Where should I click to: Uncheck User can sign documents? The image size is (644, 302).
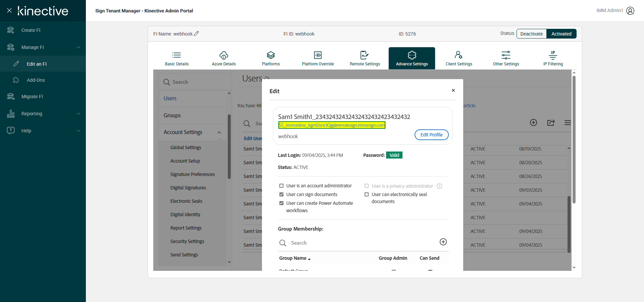pos(281,194)
